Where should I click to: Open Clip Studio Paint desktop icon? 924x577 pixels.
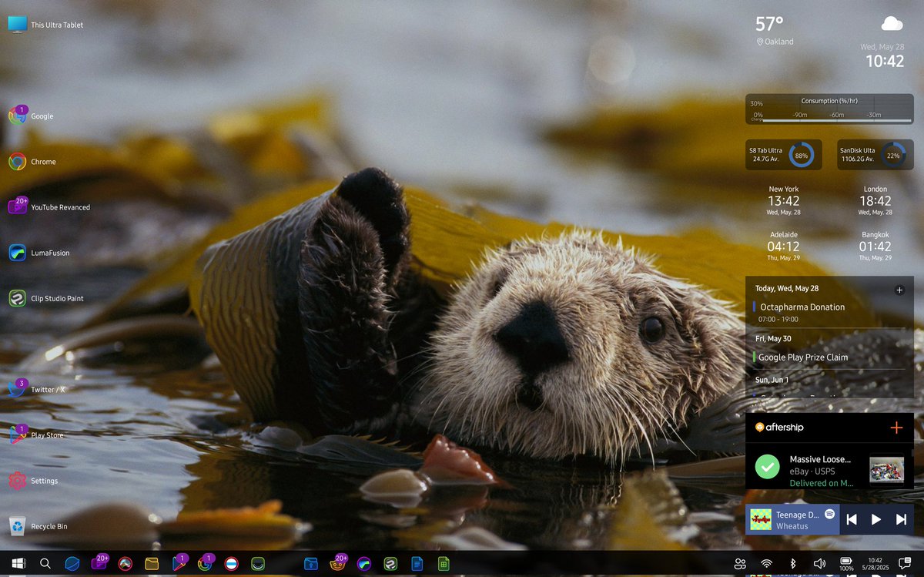tap(46, 298)
